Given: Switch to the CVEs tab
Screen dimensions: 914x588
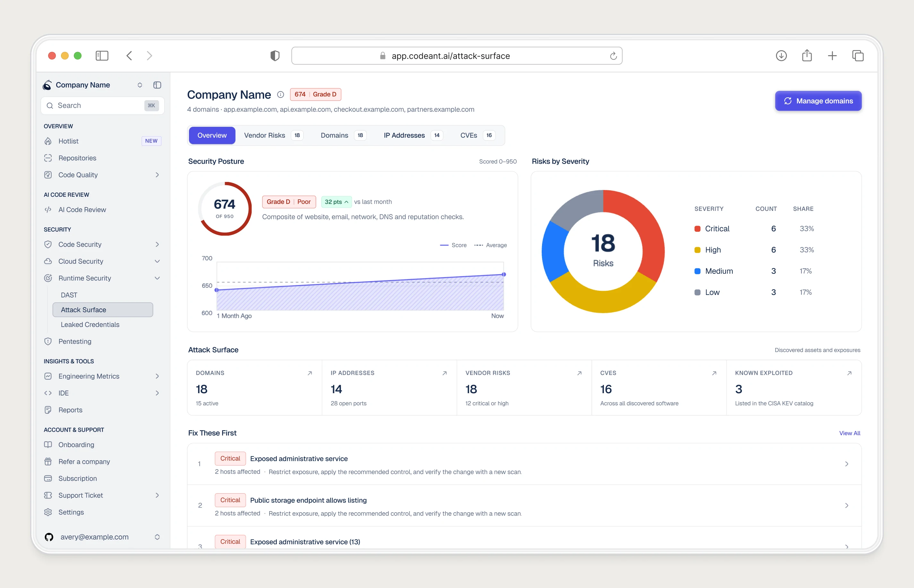Looking at the screenshot, I should click(478, 135).
